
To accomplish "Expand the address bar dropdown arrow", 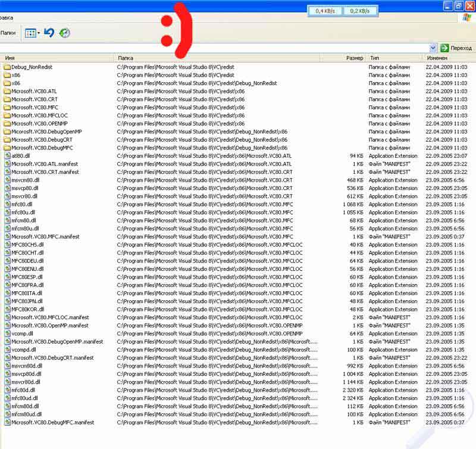I will (x=433, y=48).
